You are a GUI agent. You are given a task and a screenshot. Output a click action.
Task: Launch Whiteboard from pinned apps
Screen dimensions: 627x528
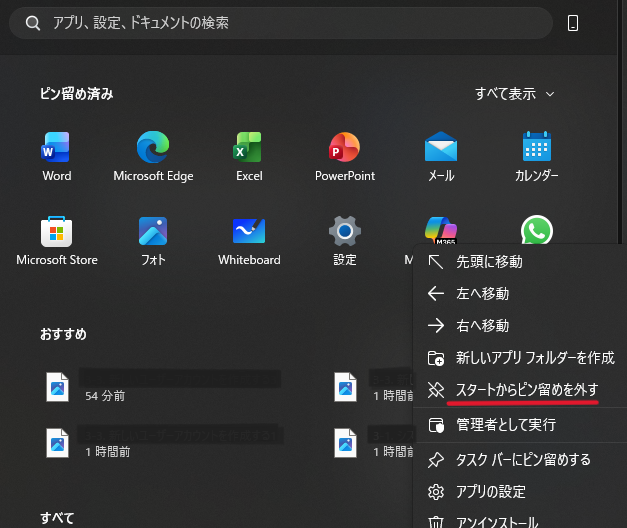tap(249, 240)
